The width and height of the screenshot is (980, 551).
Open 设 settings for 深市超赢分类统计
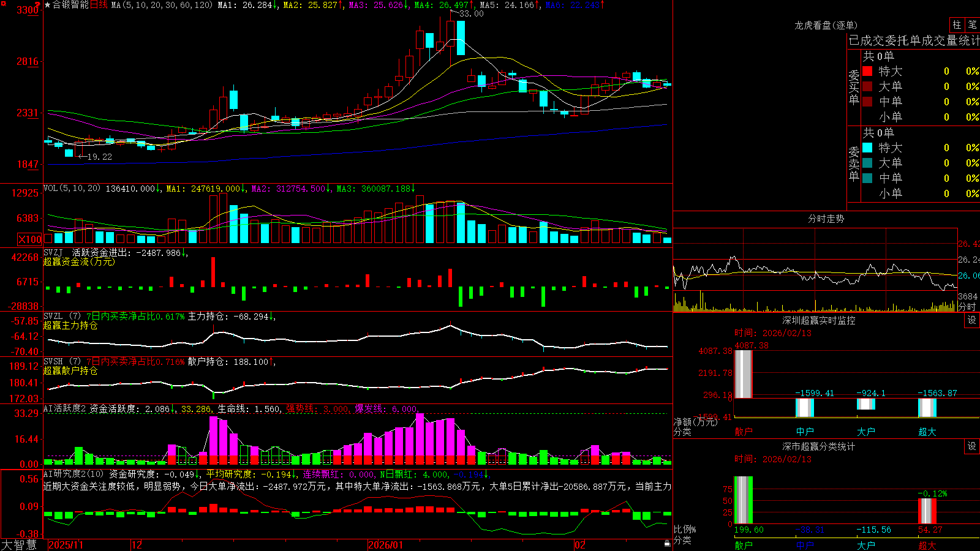tap(972, 446)
